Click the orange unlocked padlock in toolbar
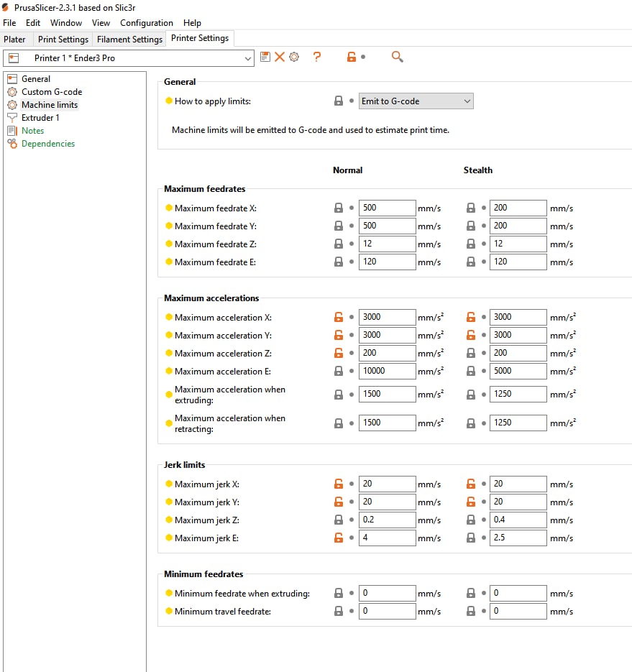 click(351, 57)
